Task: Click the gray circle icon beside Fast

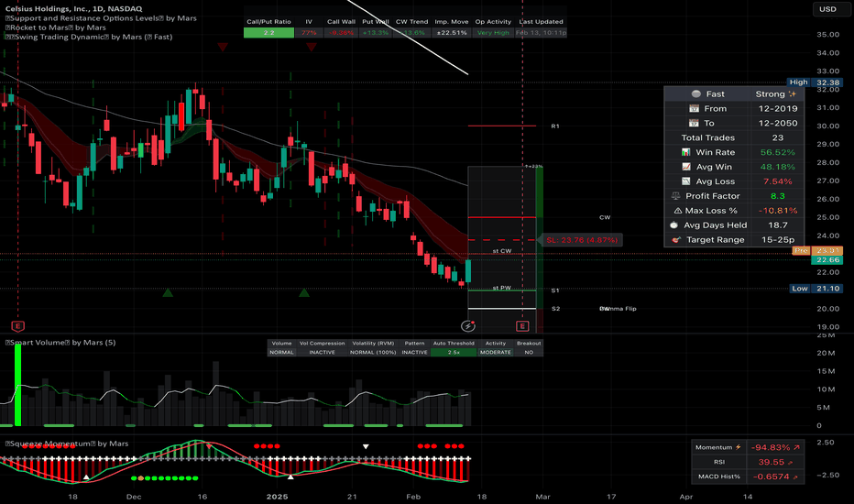Action: point(695,93)
